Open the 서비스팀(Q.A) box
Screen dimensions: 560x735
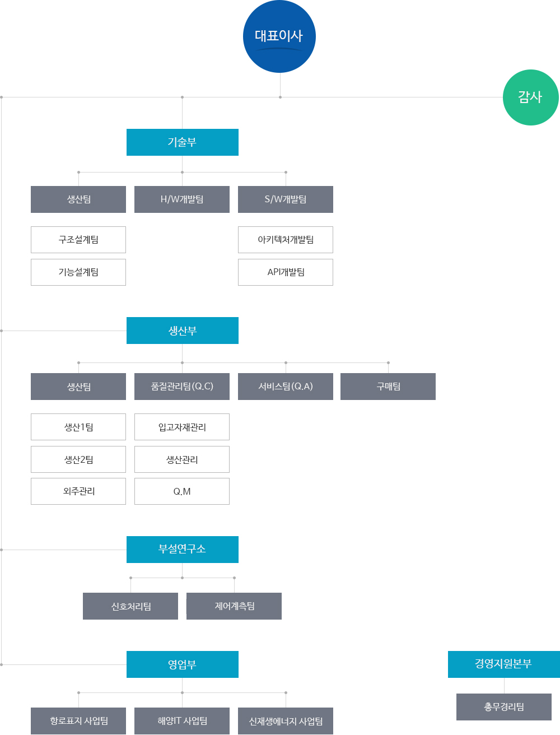pyautogui.click(x=286, y=386)
